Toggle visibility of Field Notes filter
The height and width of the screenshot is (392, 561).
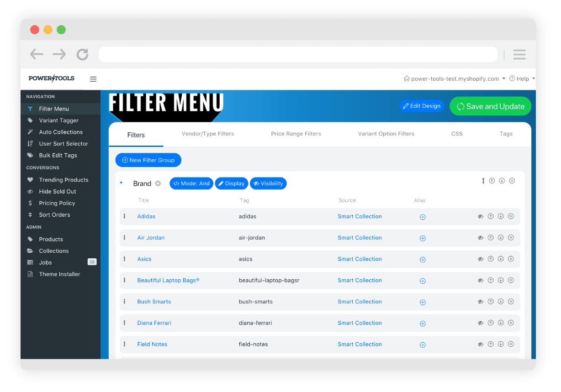click(481, 344)
